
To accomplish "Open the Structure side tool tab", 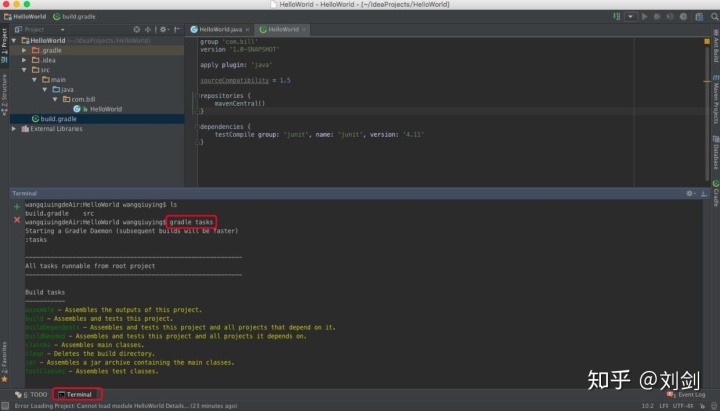I will (x=4, y=94).
